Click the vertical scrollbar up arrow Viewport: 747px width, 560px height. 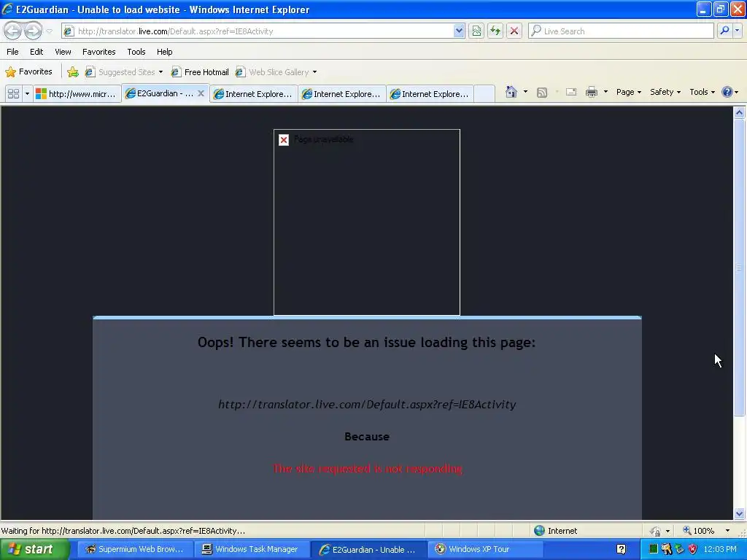tap(740, 112)
